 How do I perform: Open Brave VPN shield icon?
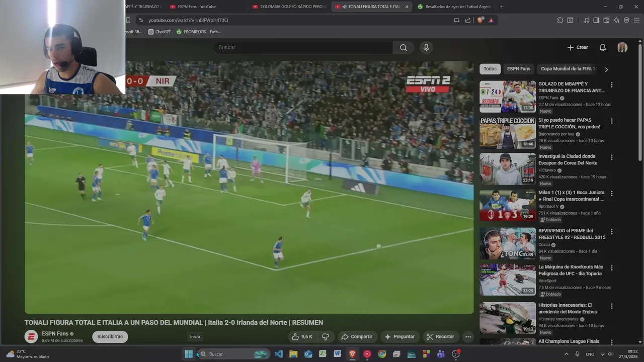click(626, 20)
